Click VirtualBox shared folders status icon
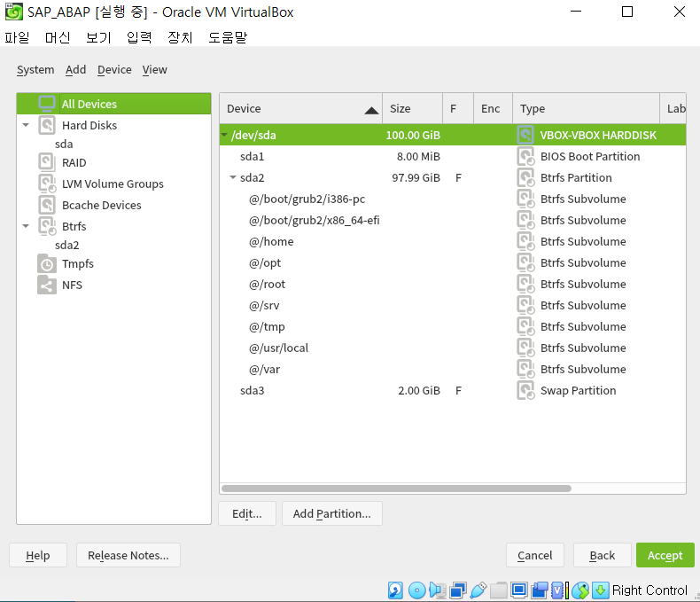Viewport: 700px width, 602px height. tap(499, 590)
